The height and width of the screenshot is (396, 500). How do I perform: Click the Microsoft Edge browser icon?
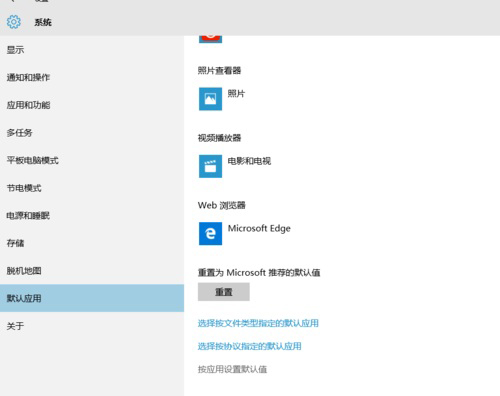[210, 233]
